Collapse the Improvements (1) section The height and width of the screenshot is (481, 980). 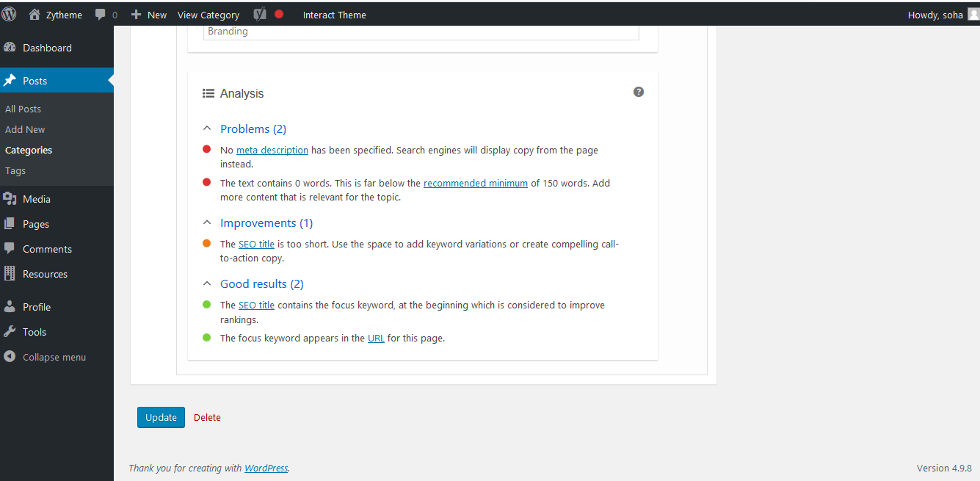tap(258, 223)
